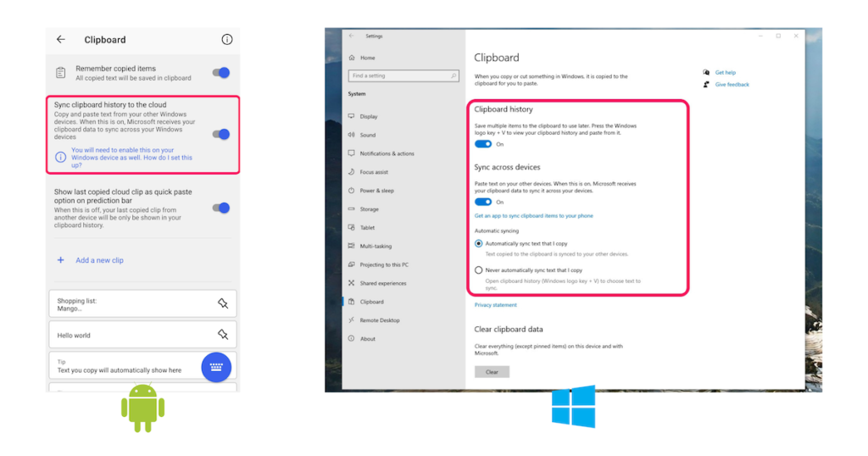
Task: Tap the clipboard icon next to Remember copied items
Action: tap(61, 73)
